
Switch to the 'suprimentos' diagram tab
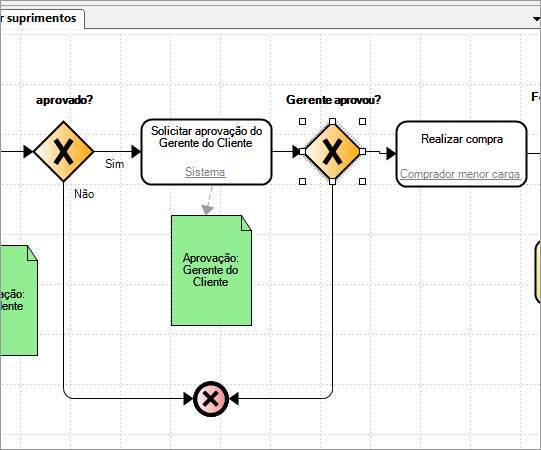(41, 18)
